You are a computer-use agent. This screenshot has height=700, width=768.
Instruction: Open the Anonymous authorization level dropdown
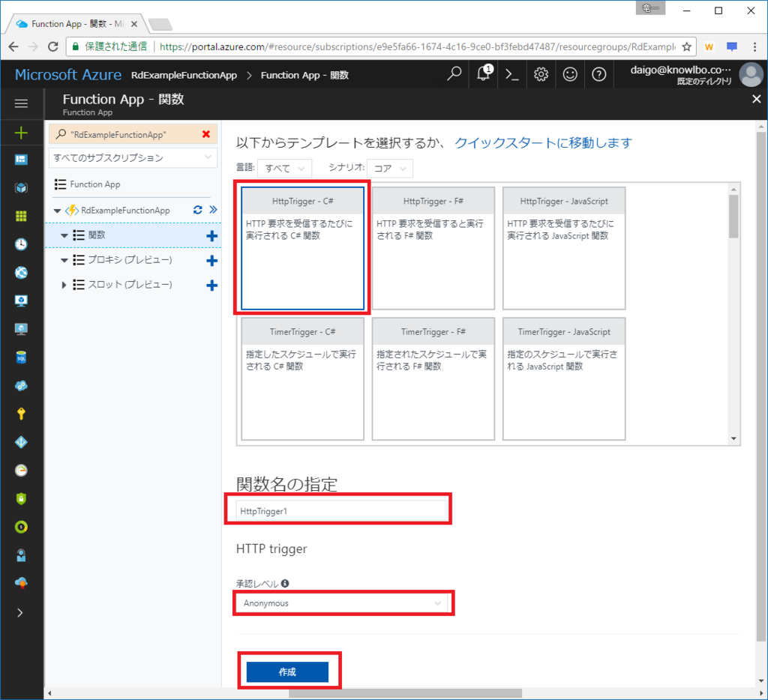343,603
